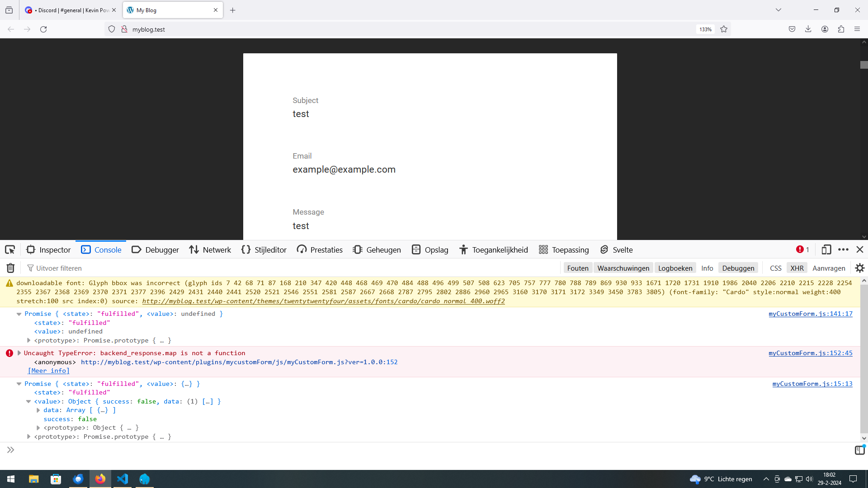Toggle the Waarschuwingen filter
The width and height of the screenshot is (868, 488).
coord(623,268)
